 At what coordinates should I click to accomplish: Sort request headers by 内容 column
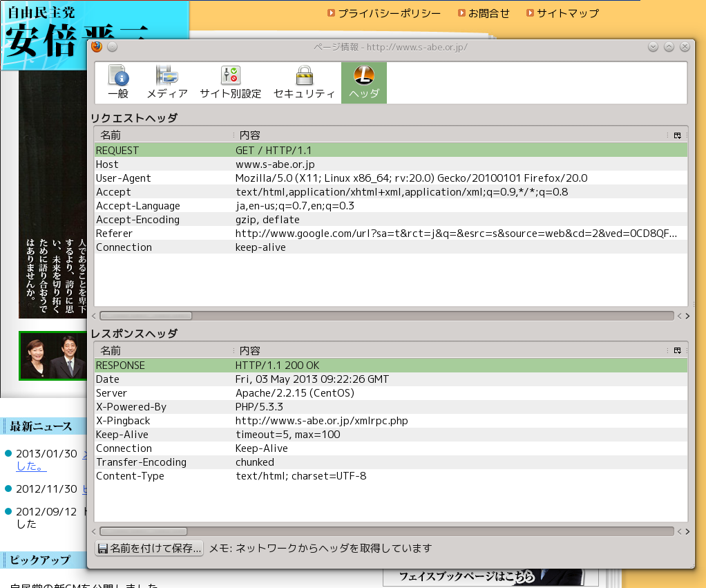(450, 135)
